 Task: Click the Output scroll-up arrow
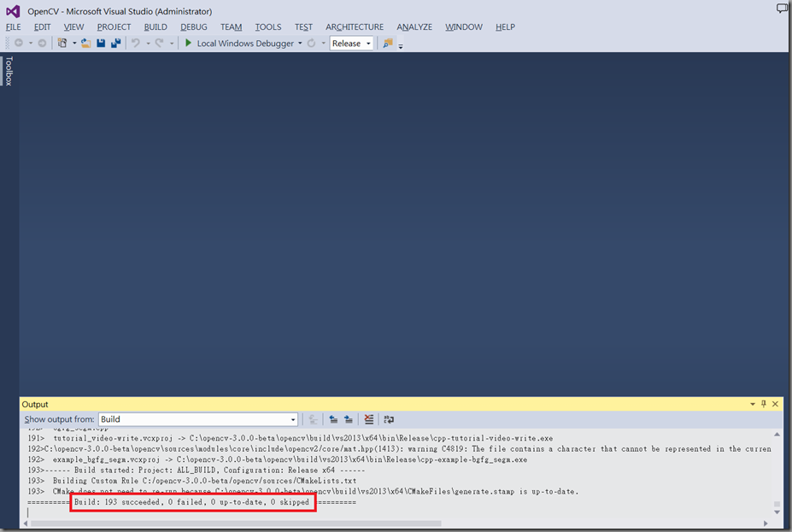tap(777, 434)
